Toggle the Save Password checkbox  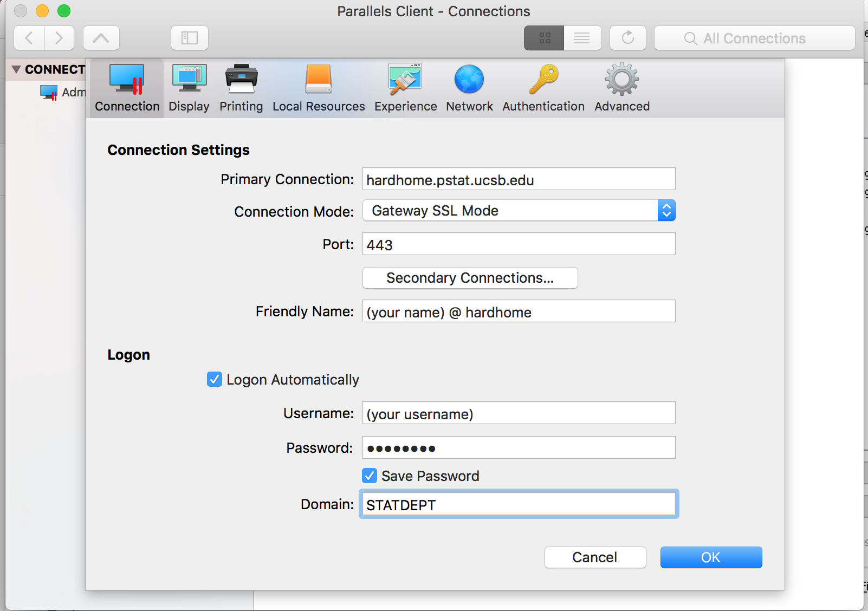click(370, 476)
